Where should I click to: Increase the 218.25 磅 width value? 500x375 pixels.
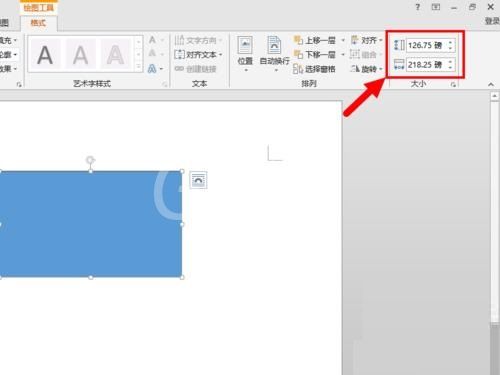tap(450, 62)
